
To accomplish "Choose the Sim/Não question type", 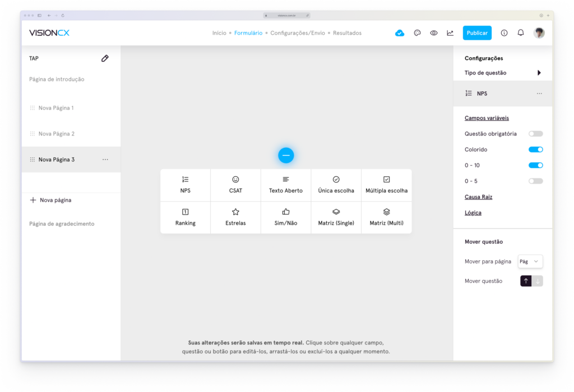I will [286, 217].
